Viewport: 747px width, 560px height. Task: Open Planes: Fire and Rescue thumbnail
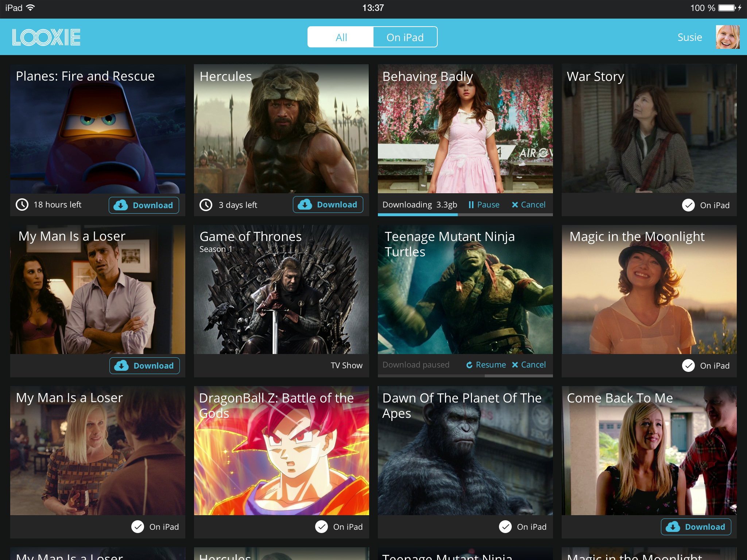pyautogui.click(x=98, y=129)
